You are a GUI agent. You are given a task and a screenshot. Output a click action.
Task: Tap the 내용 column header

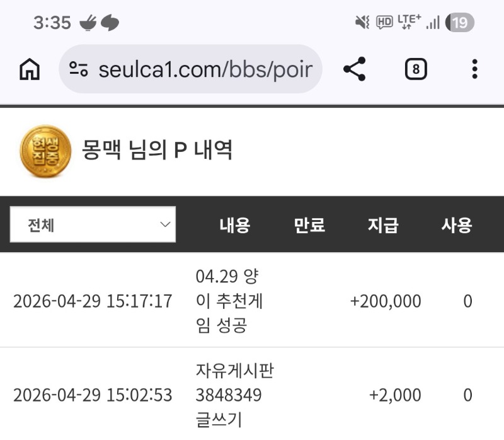click(x=235, y=225)
